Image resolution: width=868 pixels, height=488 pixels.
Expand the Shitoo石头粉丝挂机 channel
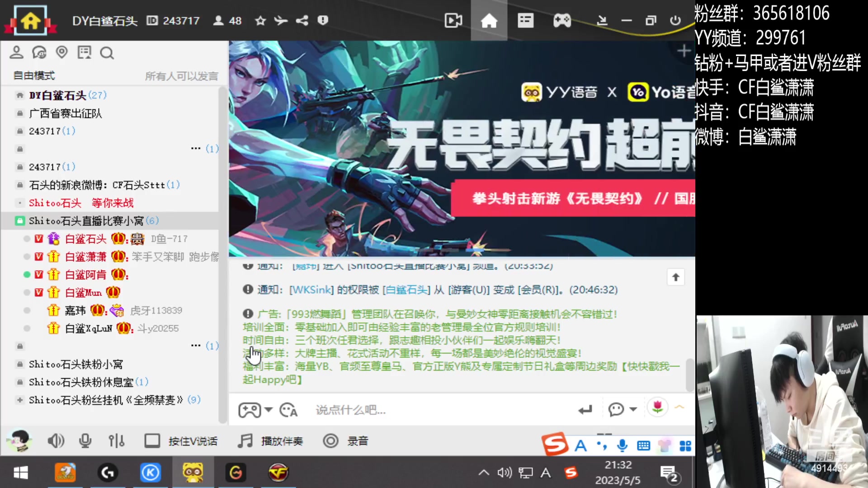[x=19, y=400]
